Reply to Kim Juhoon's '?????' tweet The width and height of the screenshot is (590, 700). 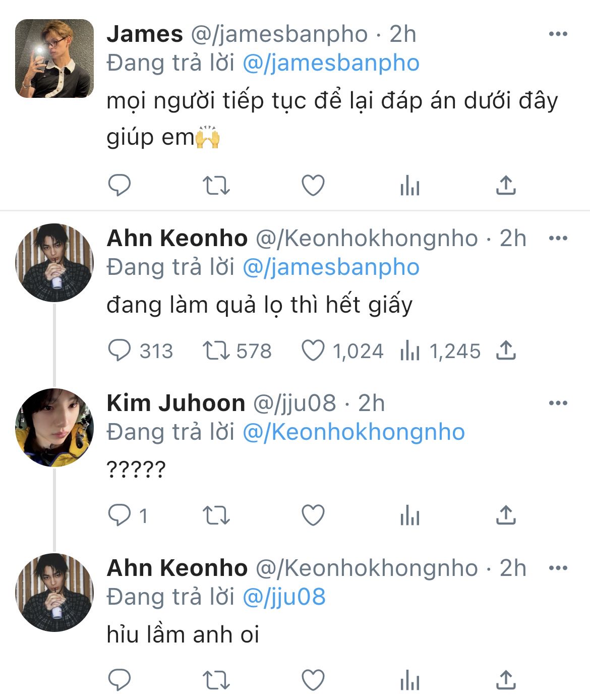click(x=120, y=515)
